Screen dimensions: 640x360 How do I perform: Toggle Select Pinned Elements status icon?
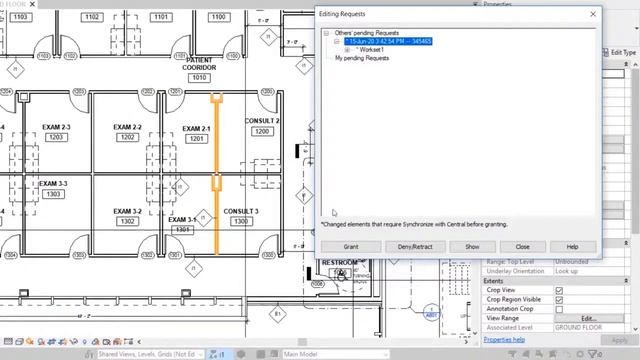(540, 354)
